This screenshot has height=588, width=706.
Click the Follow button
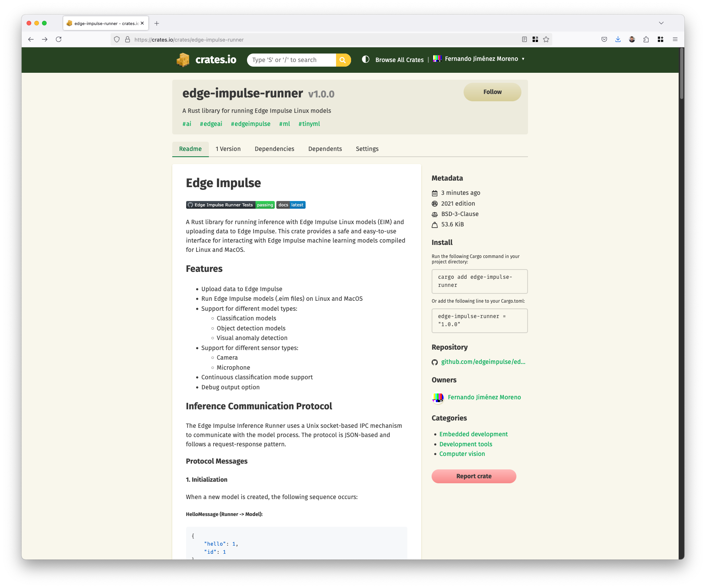[x=493, y=92]
